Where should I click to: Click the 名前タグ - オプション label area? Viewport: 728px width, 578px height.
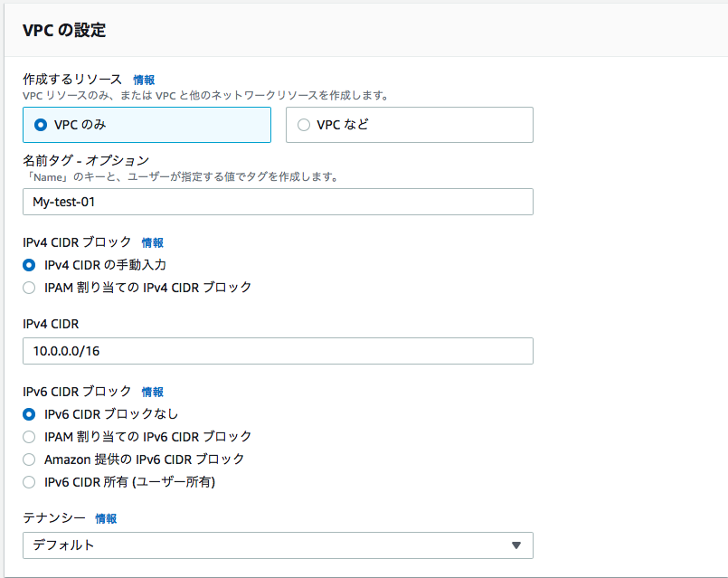pyautogui.click(x=79, y=157)
